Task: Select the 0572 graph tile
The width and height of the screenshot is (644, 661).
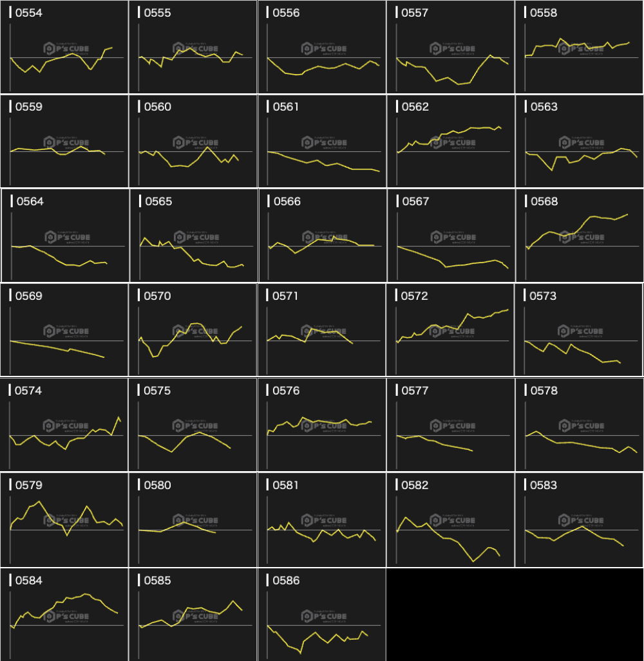Action: (x=451, y=330)
